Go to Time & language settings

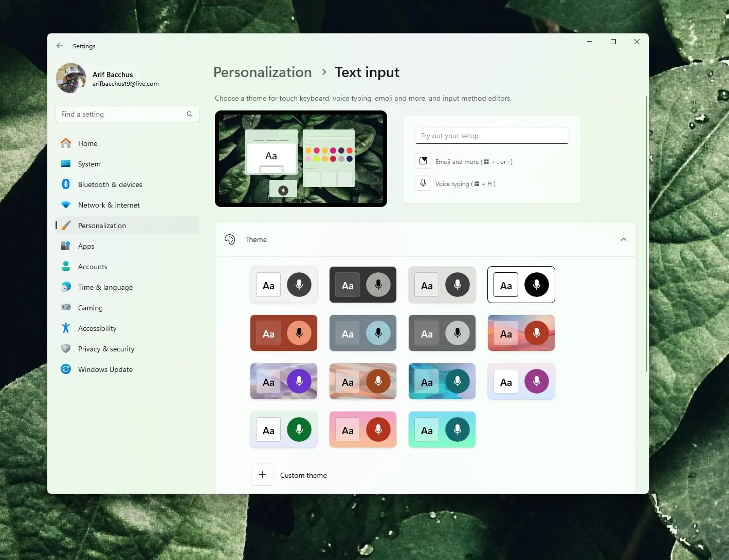tap(105, 287)
